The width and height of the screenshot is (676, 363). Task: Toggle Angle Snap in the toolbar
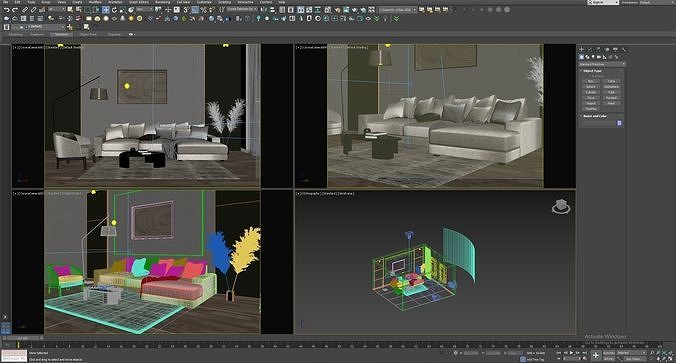195,9
